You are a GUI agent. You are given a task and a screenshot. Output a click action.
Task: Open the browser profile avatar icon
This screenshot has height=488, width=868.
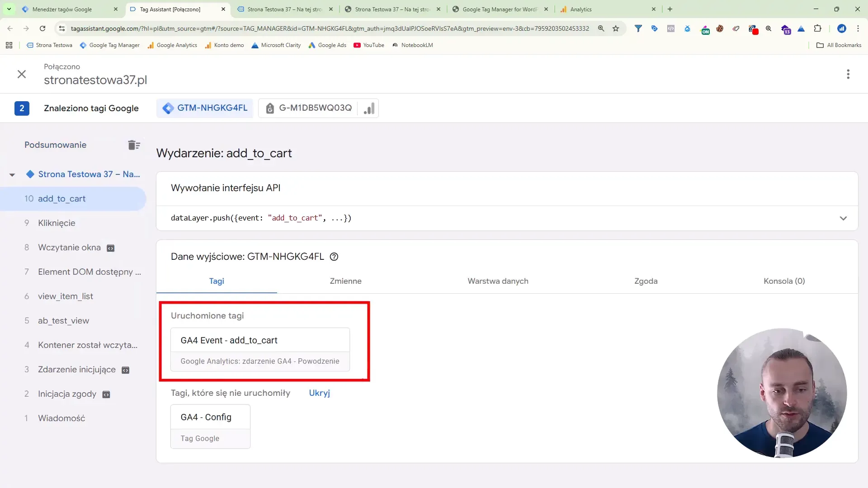842,28
